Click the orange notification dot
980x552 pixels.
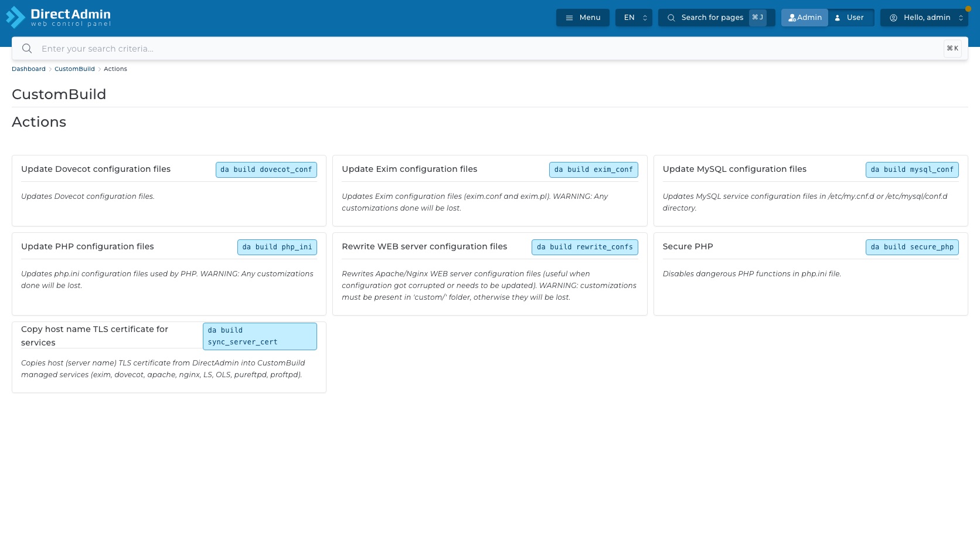[x=968, y=9]
